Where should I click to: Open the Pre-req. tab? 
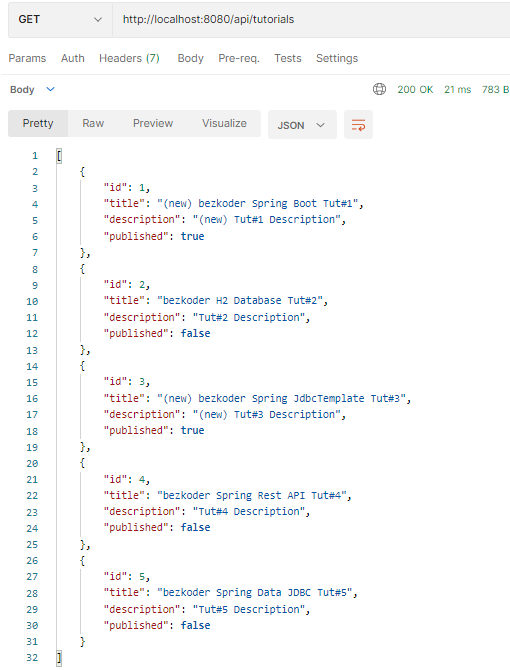coord(239,58)
